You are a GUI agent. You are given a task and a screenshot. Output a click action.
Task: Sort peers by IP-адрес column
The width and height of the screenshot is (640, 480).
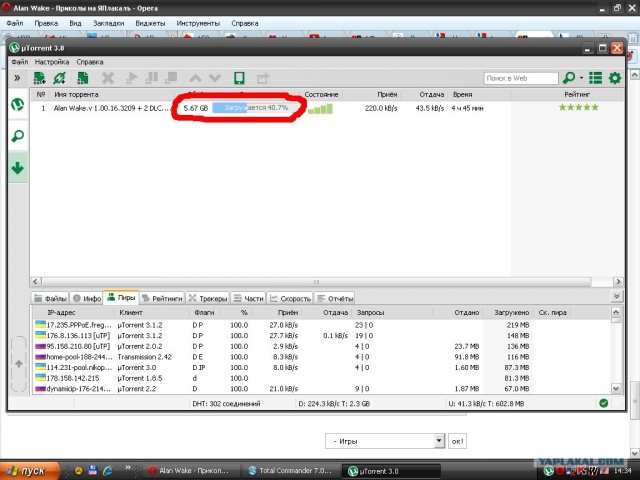pos(62,313)
